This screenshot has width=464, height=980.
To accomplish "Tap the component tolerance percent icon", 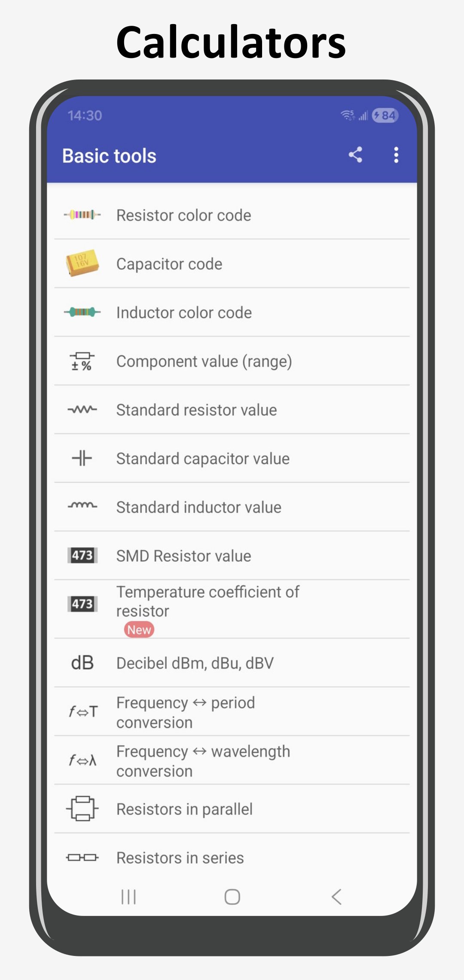I will click(82, 361).
